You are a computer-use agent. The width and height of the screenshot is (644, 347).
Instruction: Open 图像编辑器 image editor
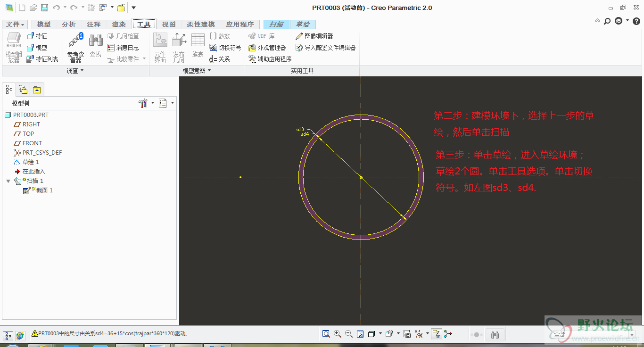click(314, 36)
